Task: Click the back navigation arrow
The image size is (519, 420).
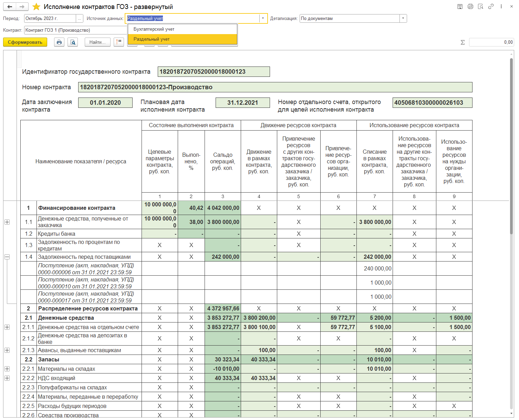Action: coord(10,7)
